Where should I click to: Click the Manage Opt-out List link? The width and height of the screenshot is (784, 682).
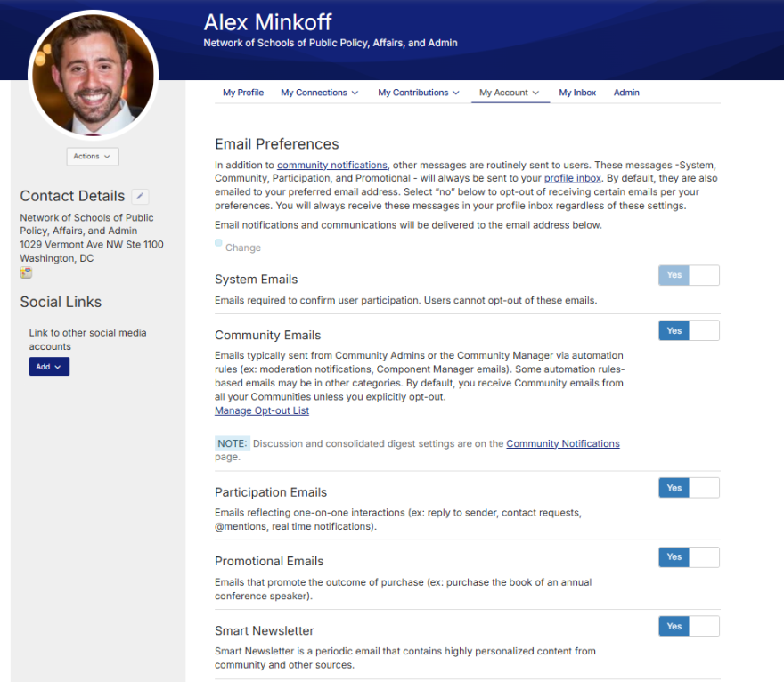(262, 410)
